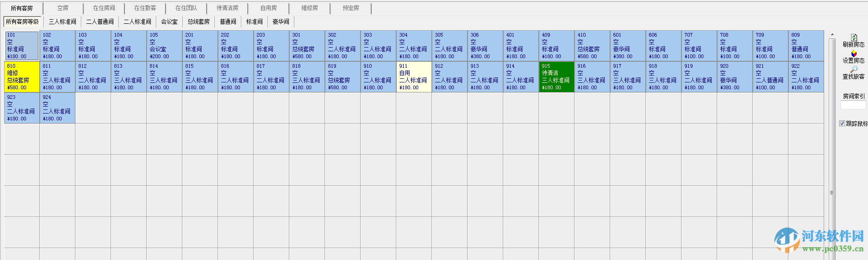The image size is (868, 260).
Task: Open the 在住房间 tab
Action: (x=104, y=8)
